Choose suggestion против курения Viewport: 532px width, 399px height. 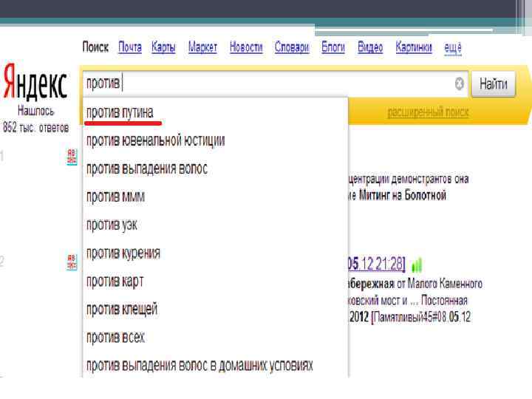pyautogui.click(x=216, y=253)
